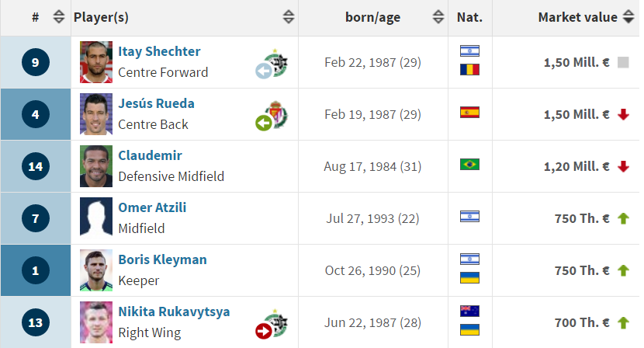Click the Brazil flag for Claudemir

tap(469, 165)
